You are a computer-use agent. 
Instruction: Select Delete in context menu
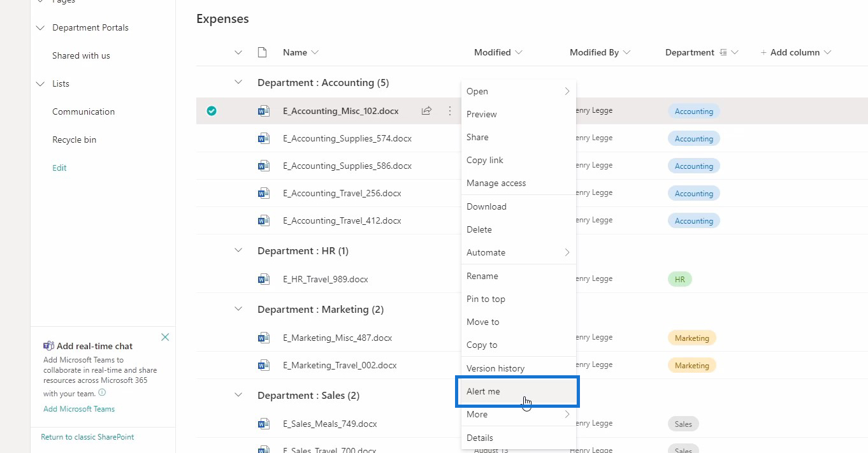tap(519, 229)
